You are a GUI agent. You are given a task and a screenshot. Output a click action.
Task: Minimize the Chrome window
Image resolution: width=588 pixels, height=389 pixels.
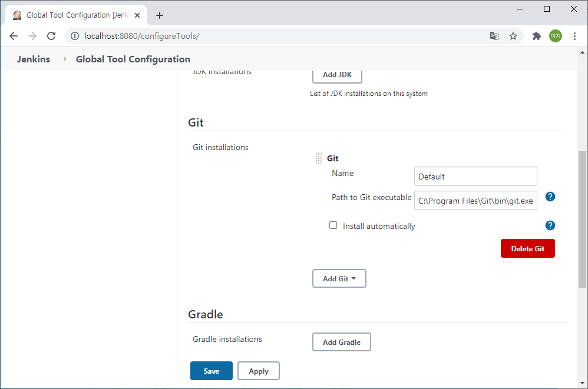point(520,9)
